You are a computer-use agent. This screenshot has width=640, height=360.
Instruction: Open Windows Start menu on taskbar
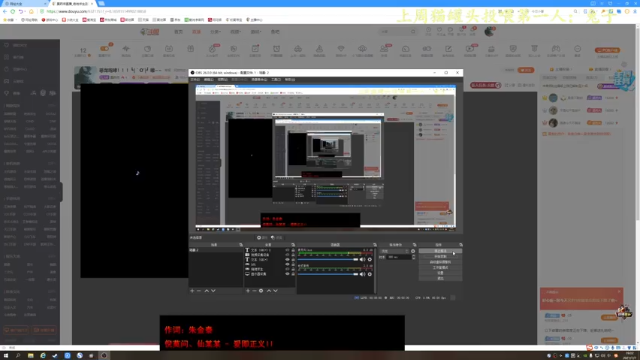[x=6, y=356]
